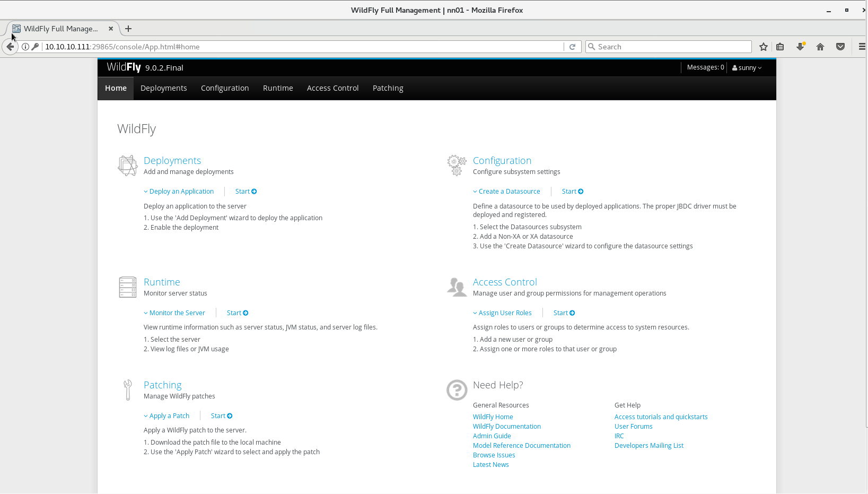The height and width of the screenshot is (494, 868).
Task: Start Assign User Roles task
Action: point(564,313)
